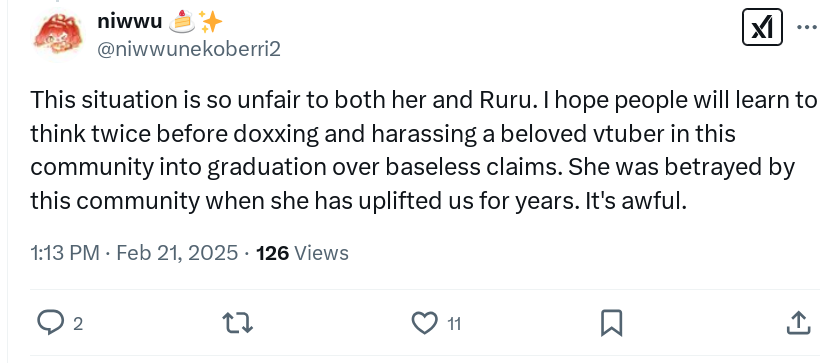This screenshot has width=828, height=363.
Task: Share the post via upload arrow icon
Action: (798, 323)
